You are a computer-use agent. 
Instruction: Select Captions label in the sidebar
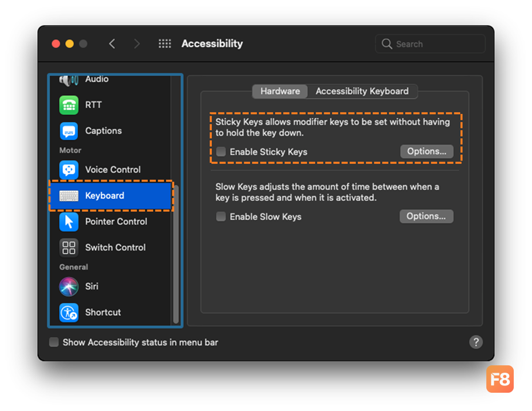[x=103, y=131]
